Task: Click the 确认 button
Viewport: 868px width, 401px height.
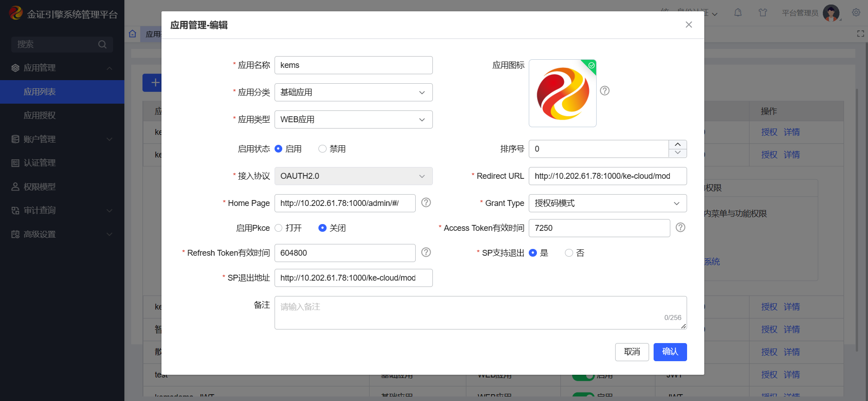Action: [670, 352]
